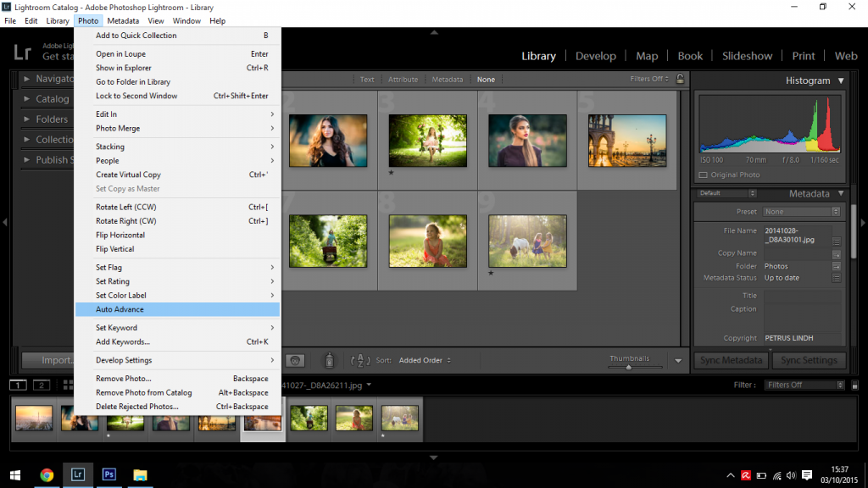Open the Map module
The height and width of the screenshot is (488, 868).
647,56
